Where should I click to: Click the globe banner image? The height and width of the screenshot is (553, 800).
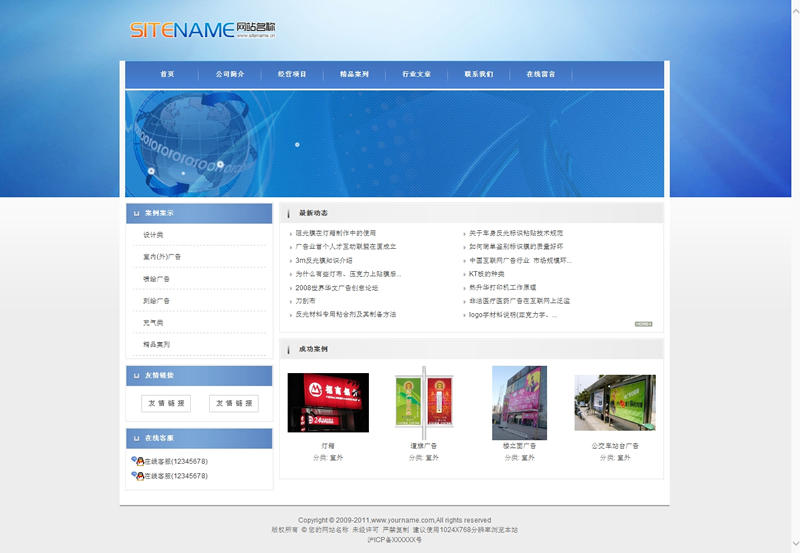tap(394, 143)
